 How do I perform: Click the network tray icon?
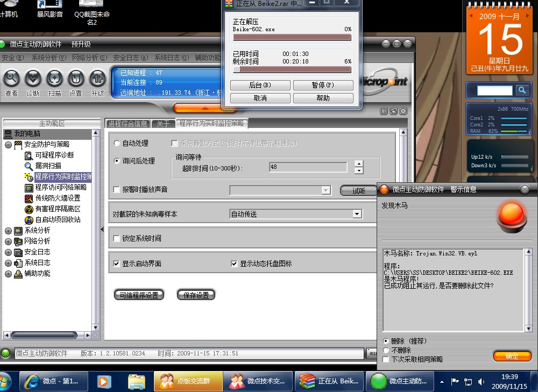pyautogui.click(x=468, y=381)
